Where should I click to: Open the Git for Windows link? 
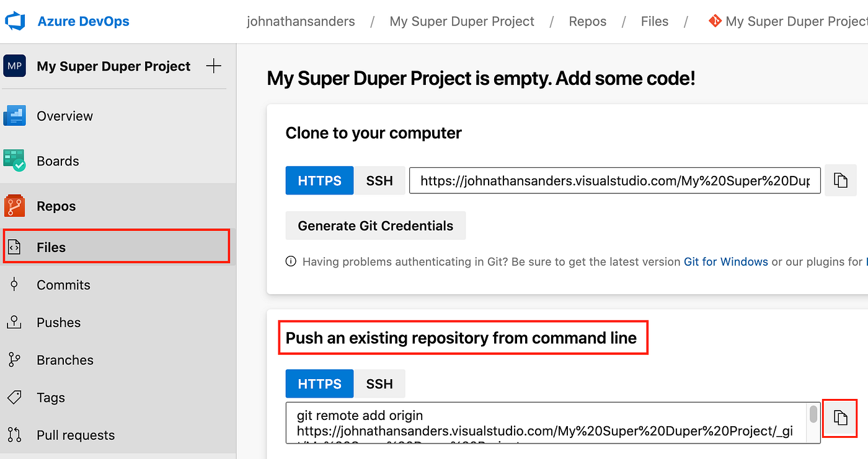(x=725, y=262)
